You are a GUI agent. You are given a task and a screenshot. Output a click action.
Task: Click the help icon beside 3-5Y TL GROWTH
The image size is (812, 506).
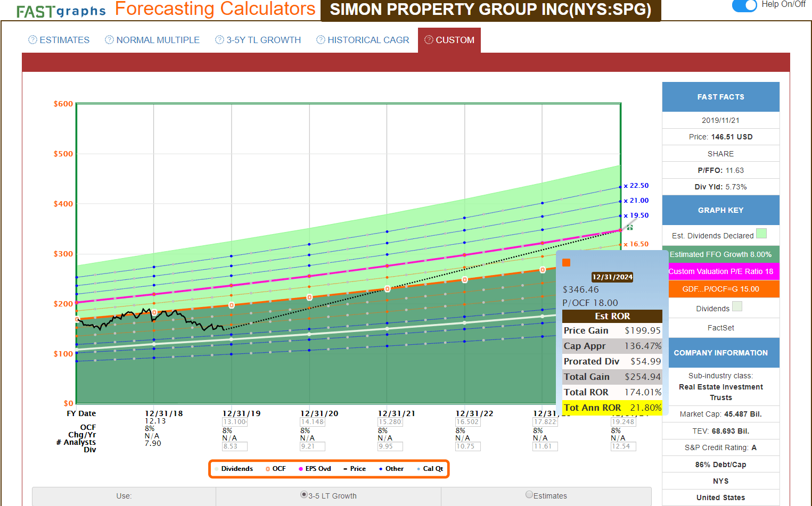click(x=219, y=40)
